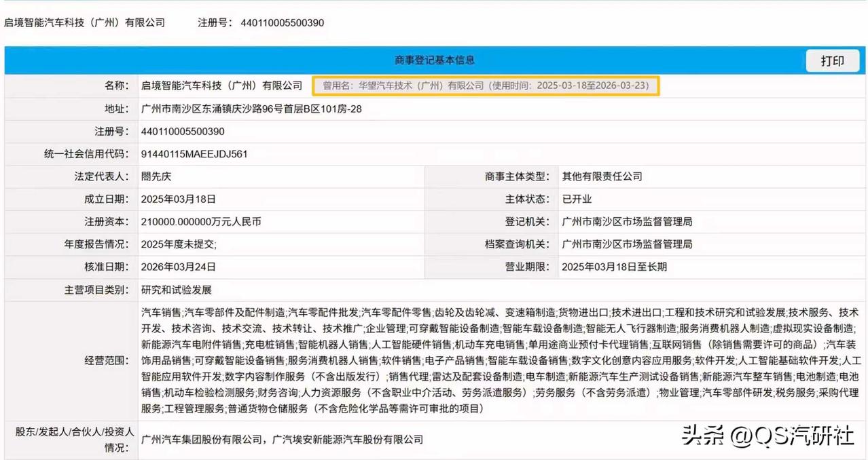The height and width of the screenshot is (460, 868).
Task: Click the 统一社会信用代码 label
Action: [x=86, y=154]
